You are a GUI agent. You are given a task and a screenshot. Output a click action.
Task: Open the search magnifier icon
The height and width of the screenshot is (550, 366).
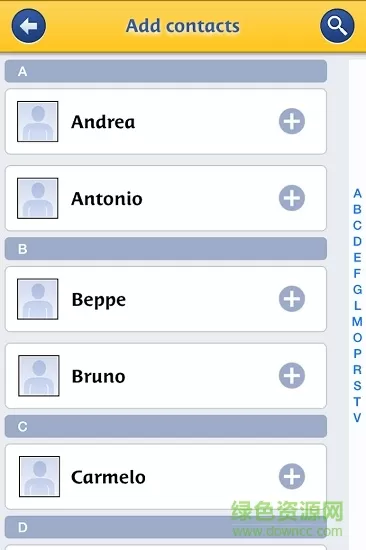(x=337, y=26)
